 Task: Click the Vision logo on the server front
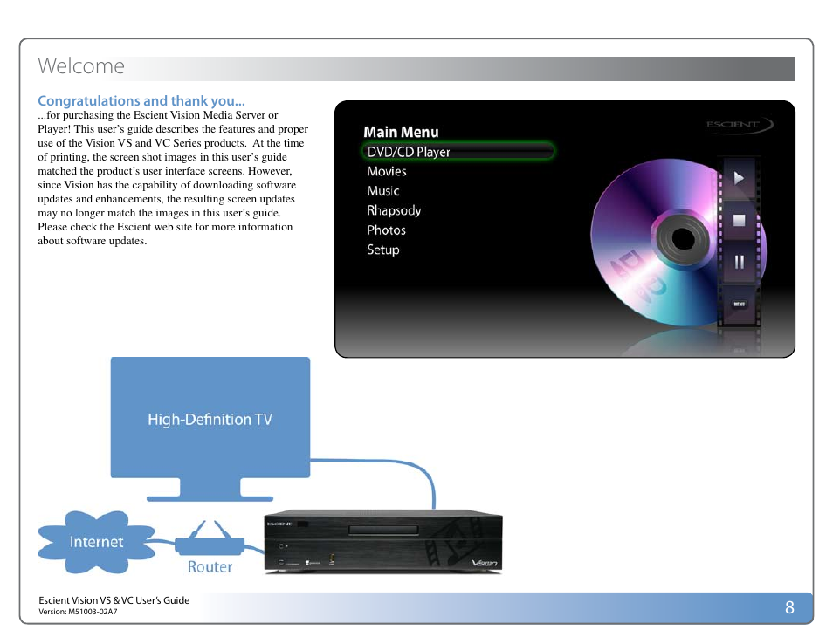[x=484, y=563]
